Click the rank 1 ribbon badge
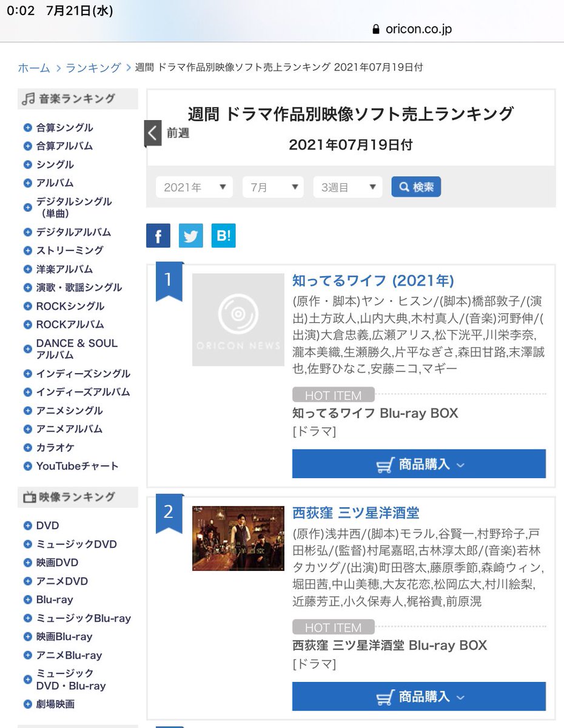 click(x=169, y=281)
